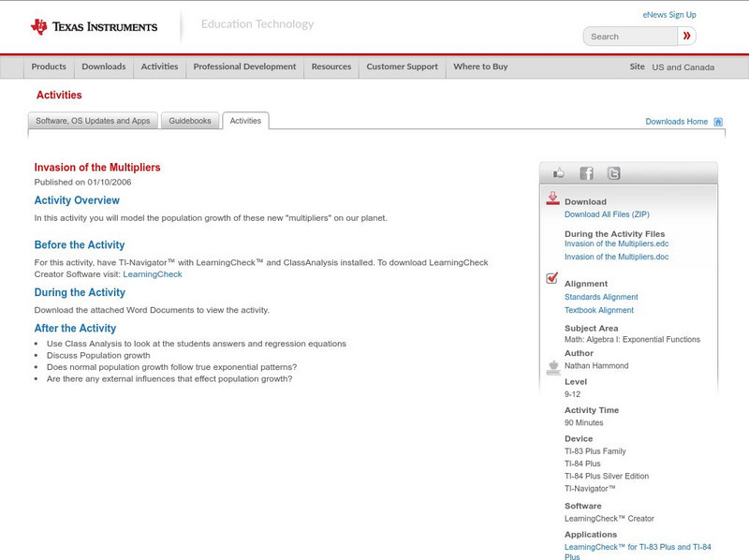Open Professional Development menu
This screenshot has height=560, width=749.
coord(244,66)
